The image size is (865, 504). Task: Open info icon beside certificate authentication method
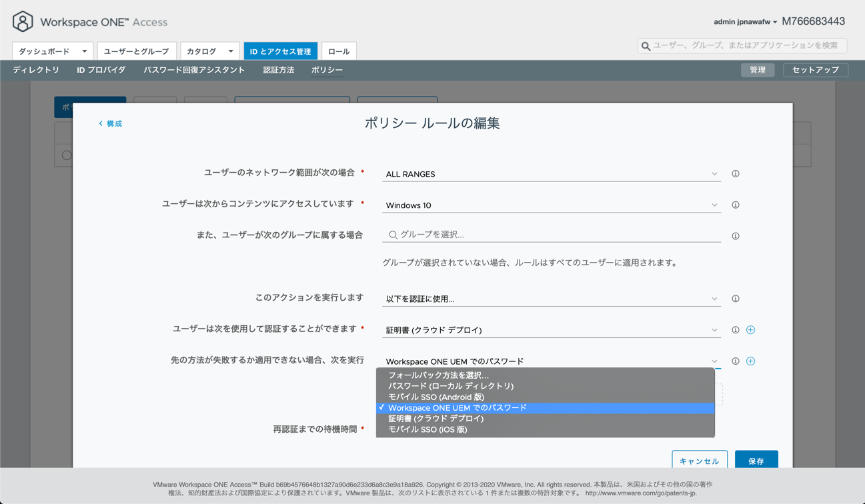736,330
